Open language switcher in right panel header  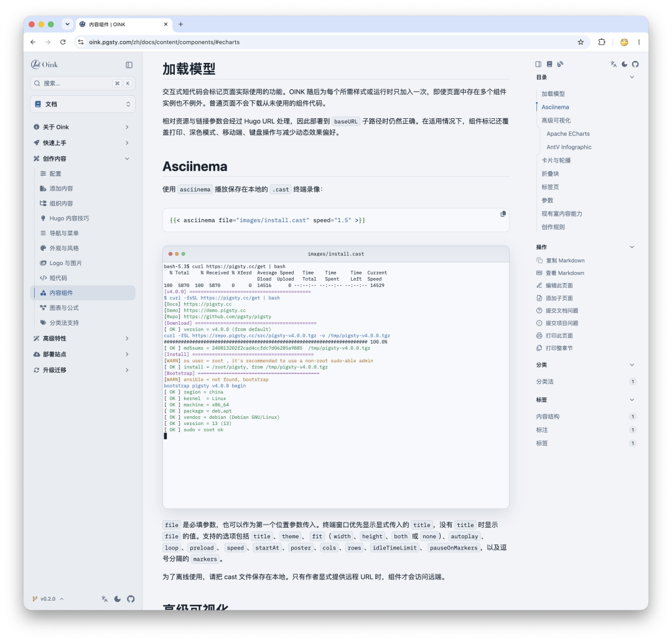(x=614, y=64)
